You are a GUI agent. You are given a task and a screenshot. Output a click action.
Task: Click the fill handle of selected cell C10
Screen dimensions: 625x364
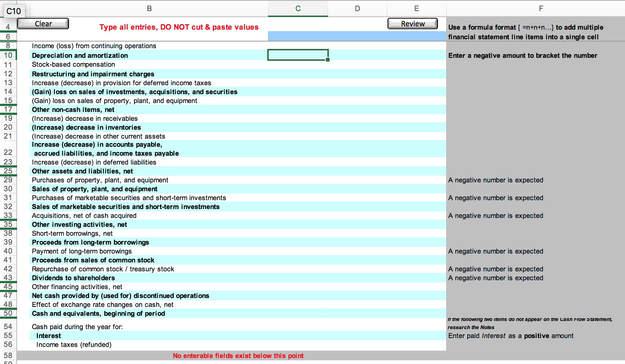[328, 60]
